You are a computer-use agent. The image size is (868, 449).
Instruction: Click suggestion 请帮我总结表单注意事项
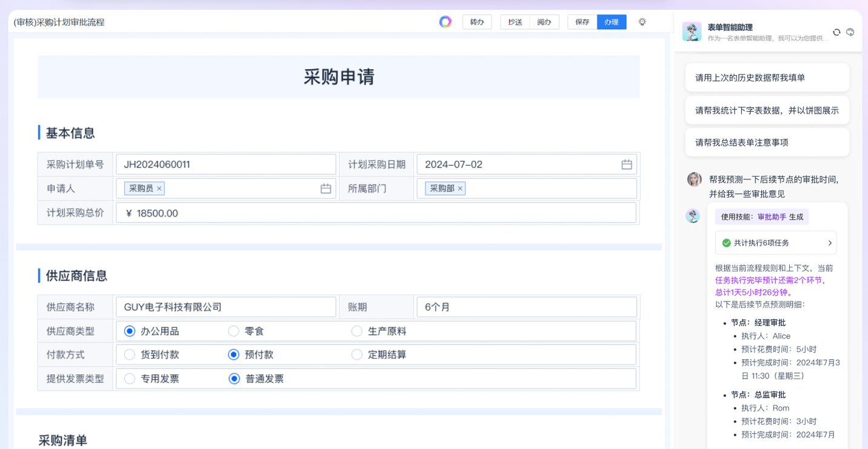(x=767, y=143)
